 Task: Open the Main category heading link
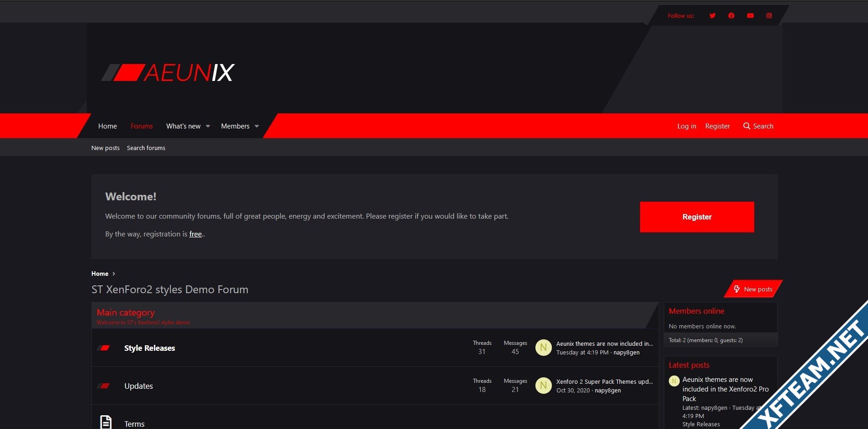pyautogui.click(x=126, y=313)
